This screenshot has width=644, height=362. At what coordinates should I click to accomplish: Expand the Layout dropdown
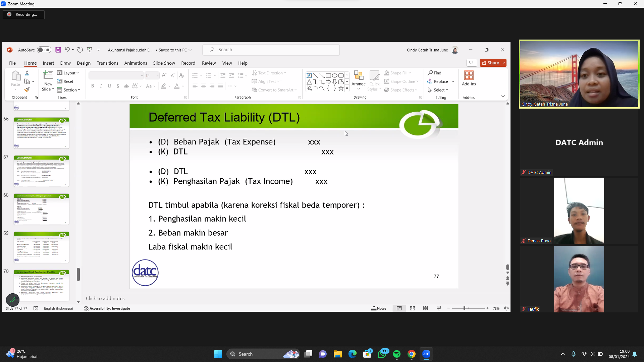[x=68, y=73]
